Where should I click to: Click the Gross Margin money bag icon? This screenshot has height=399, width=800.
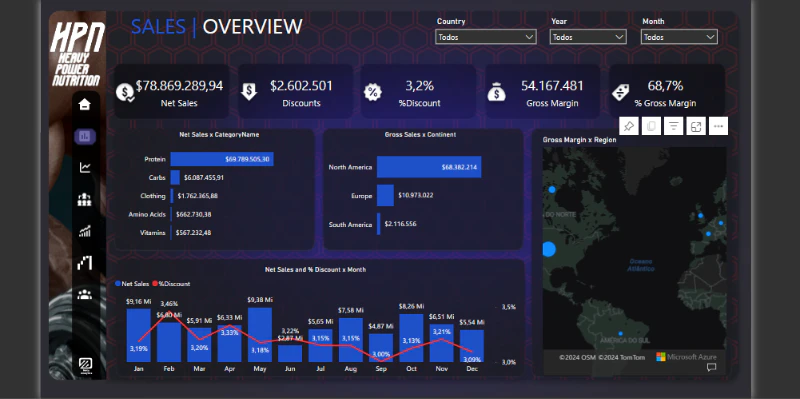coord(496,92)
